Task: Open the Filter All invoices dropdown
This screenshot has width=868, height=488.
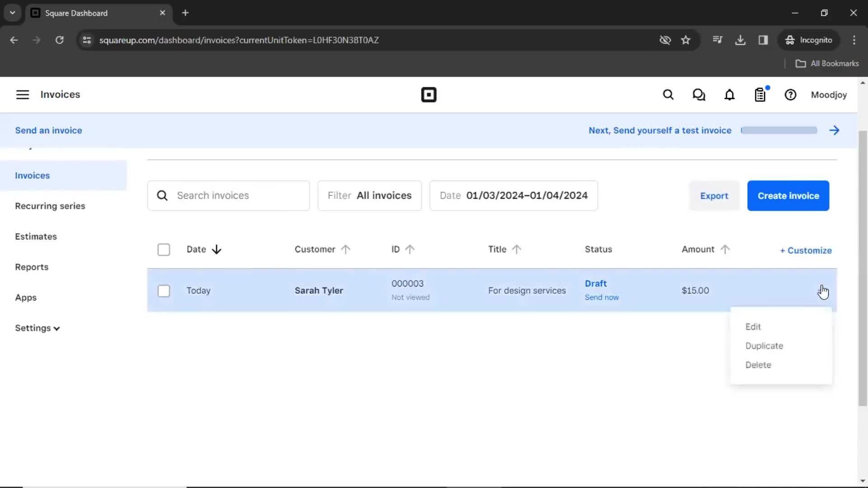Action: pos(369,195)
